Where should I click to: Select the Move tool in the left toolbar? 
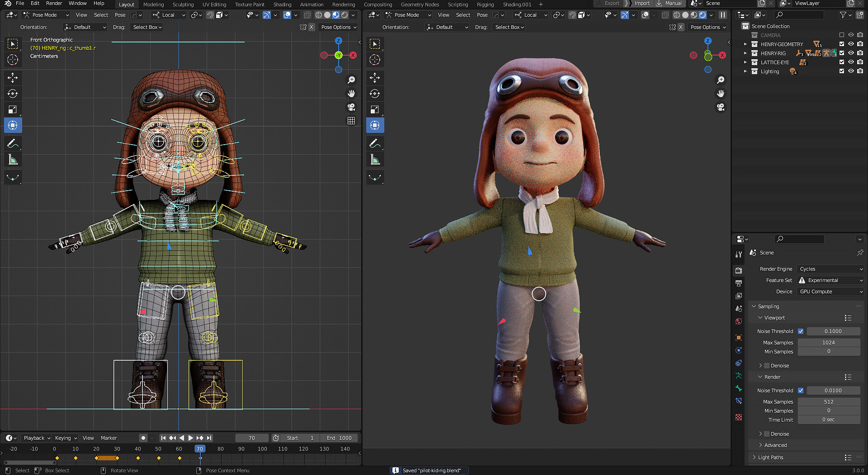click(x=13, y=78)
